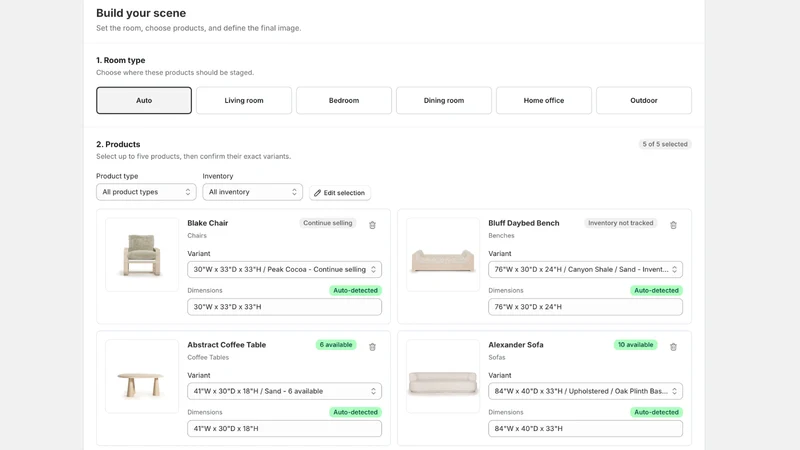Delete the Abstract Coffee Table product

[x=372, y=347]
